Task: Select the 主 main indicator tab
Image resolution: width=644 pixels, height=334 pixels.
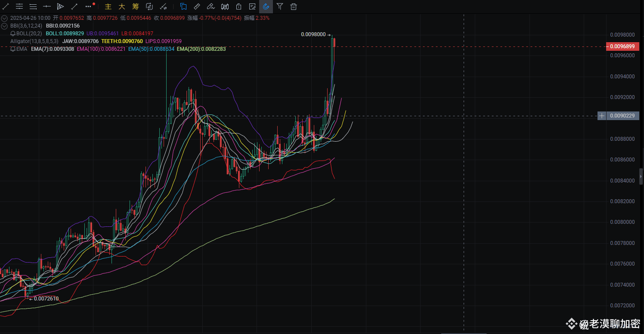Action: pyautogui.click(x=108, y=6)
